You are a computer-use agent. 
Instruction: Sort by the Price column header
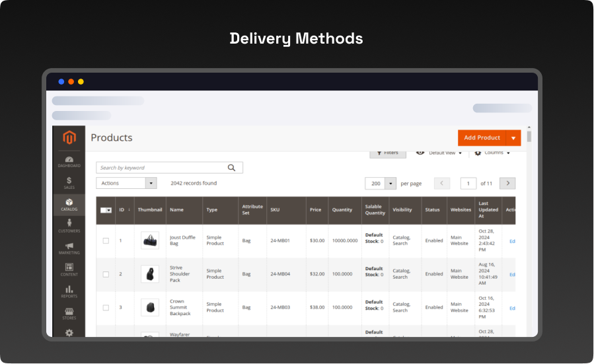click(315, 210)
